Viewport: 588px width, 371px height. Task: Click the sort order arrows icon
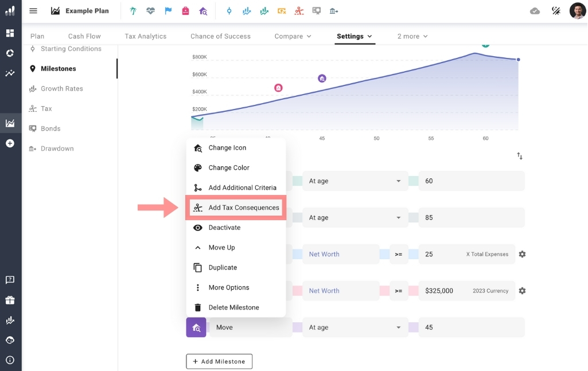pos(519,156)
